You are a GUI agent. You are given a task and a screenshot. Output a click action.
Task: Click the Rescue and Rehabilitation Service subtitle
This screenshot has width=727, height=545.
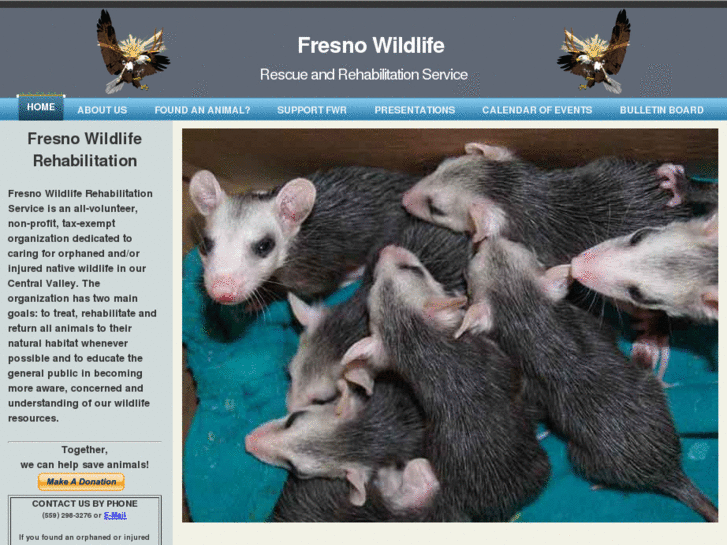click(x=364, y=74)
